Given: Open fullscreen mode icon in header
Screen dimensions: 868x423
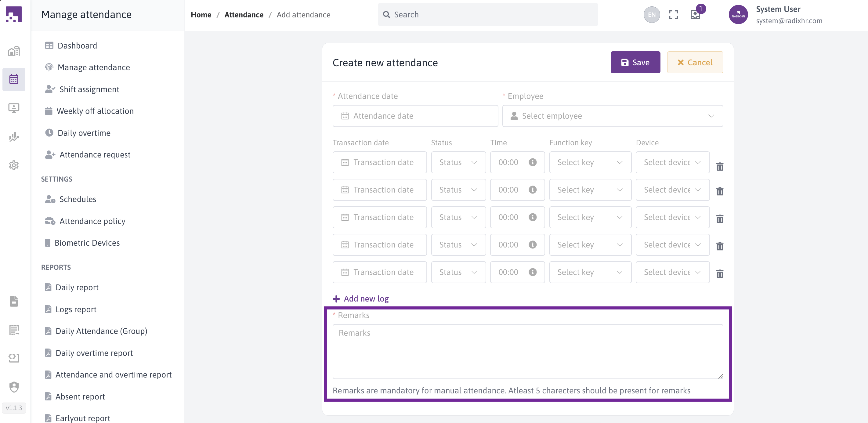Looking at the screenshot, I should [673, 14].
